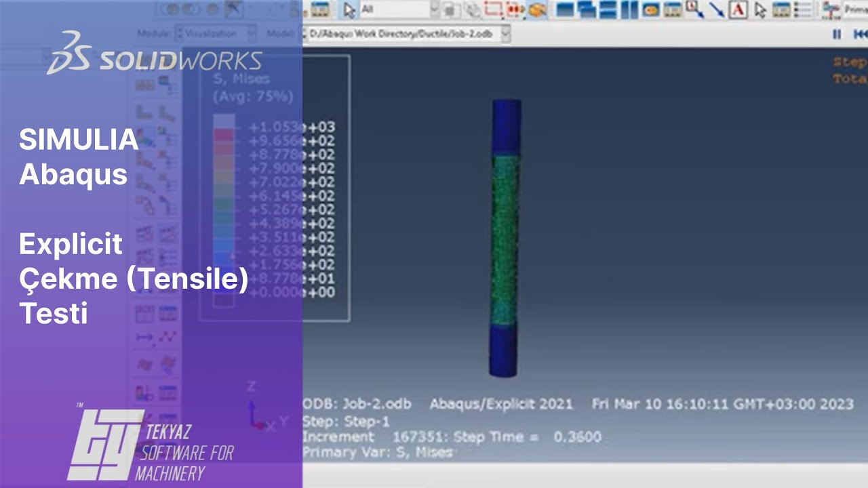Select the Query information tool

pyautogui.click(x=692, y=7)
